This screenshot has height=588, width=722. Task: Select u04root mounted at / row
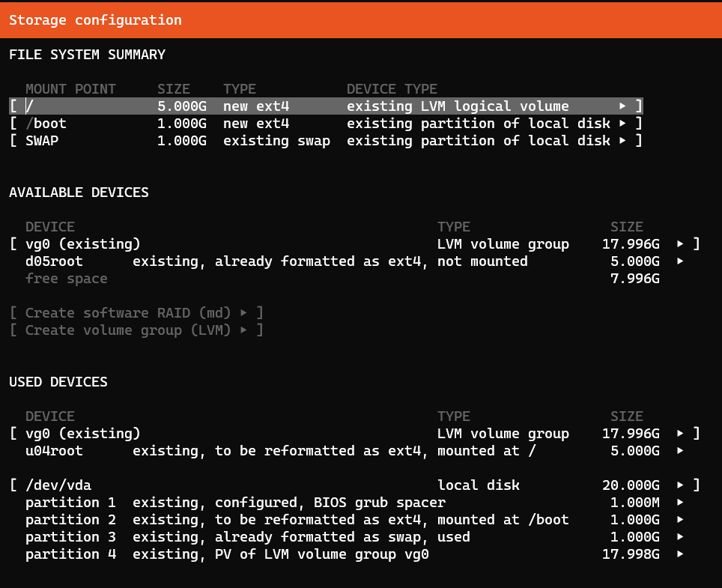(354, 451)
